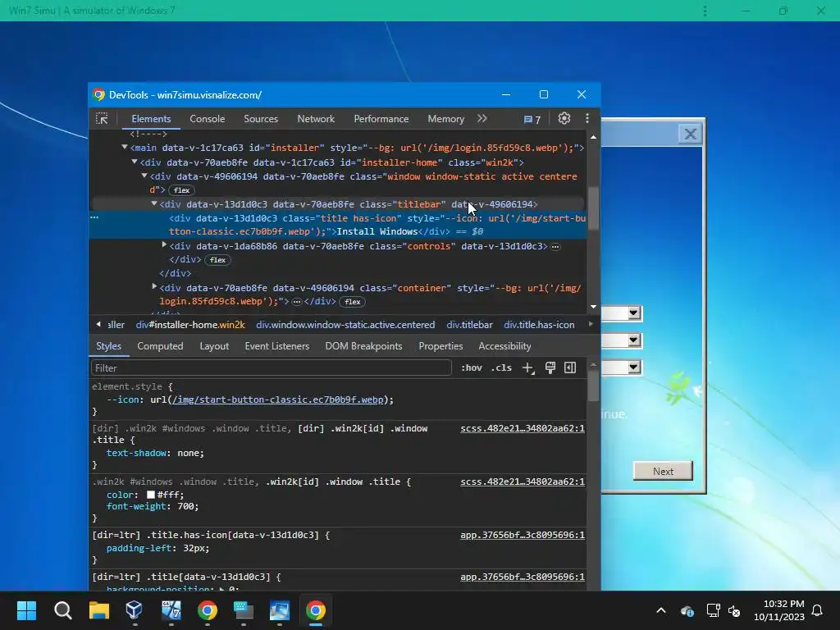Screen dimensions: 840x630
Task: Toggle the .cls class editor
Action: point(501,368)
